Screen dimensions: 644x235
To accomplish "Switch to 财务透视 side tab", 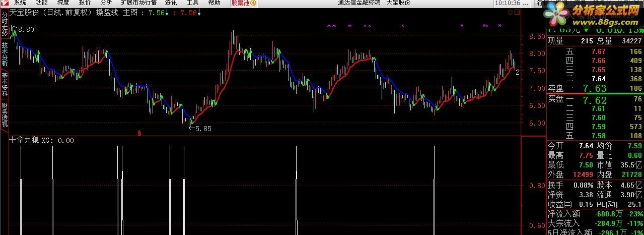I will [x=5, y=115].
